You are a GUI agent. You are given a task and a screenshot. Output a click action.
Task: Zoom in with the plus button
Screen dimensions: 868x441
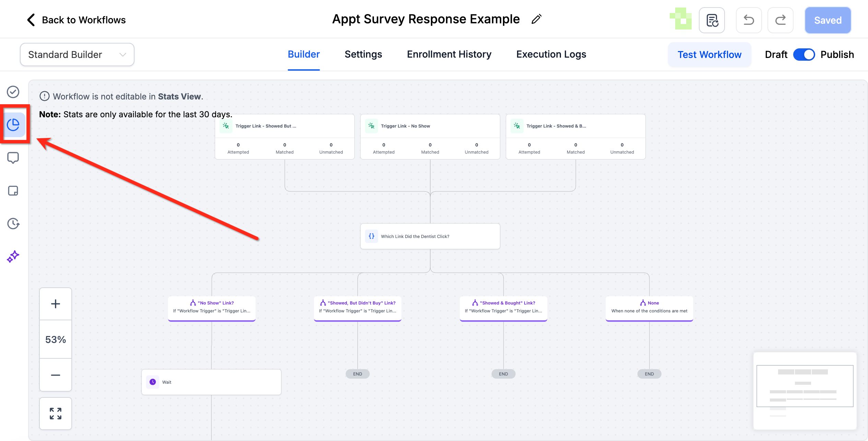(56, 304)
